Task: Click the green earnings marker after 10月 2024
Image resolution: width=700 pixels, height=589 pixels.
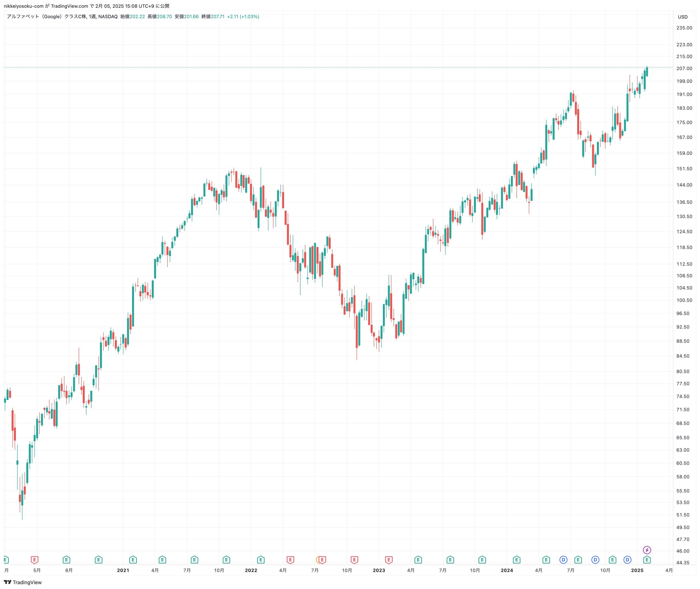Action: tap(612, 560)
